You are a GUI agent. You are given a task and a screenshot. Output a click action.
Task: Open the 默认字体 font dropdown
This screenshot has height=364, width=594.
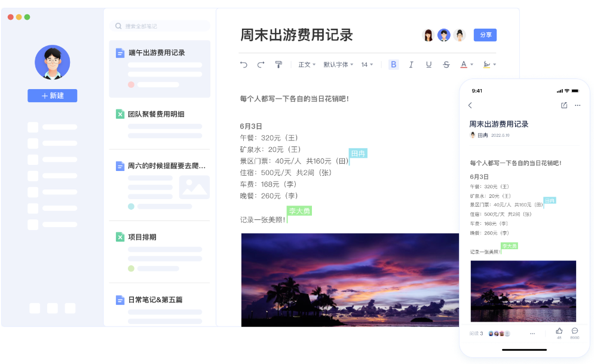pyautogui.click(x=338, y=65)
